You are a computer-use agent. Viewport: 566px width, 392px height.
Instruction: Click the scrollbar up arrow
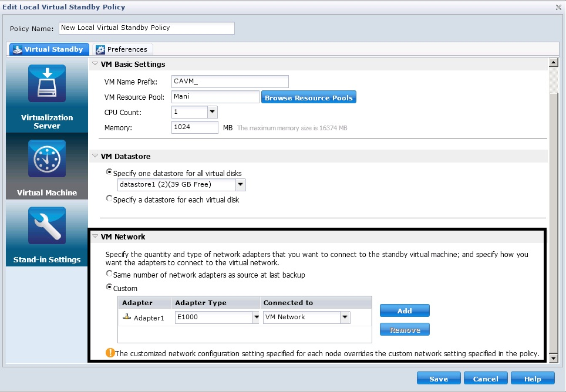pos(553,62)
